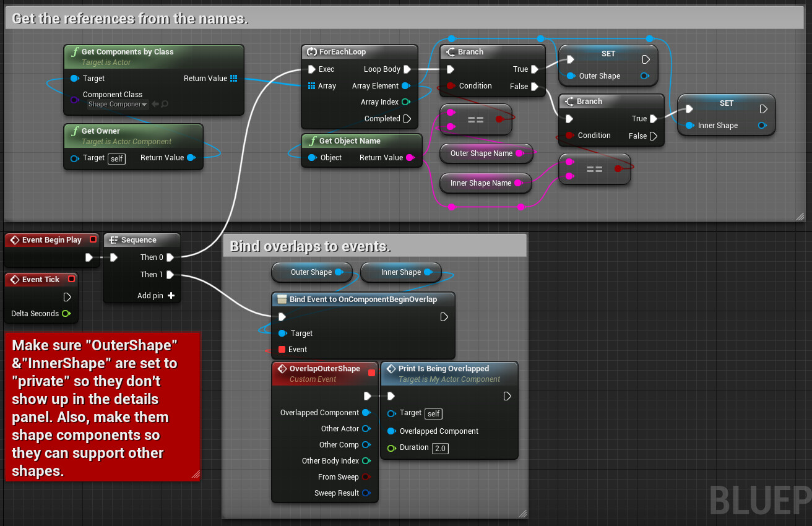Click the exec output pin on Bind Event node
The image size is (812, 526).
point(444,317)
